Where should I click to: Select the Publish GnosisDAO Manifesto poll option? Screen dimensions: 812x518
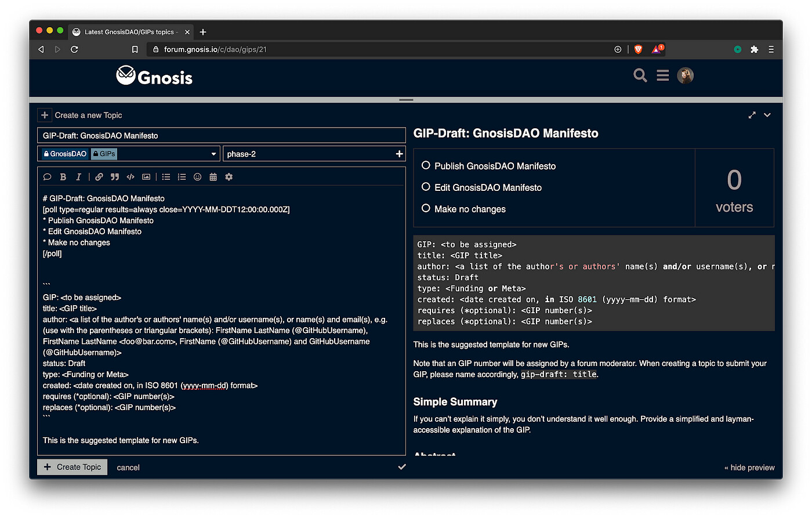(426, 166)
